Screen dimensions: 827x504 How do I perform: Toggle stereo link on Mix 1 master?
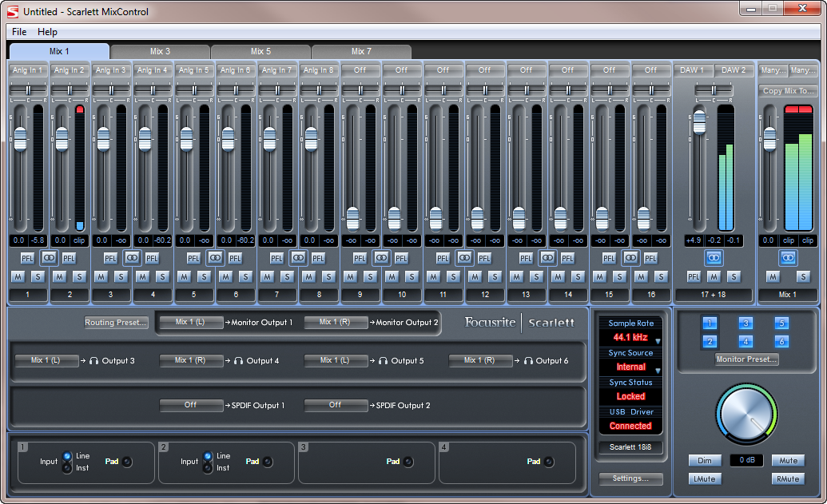pyautogui.click(x=788, y=258)
